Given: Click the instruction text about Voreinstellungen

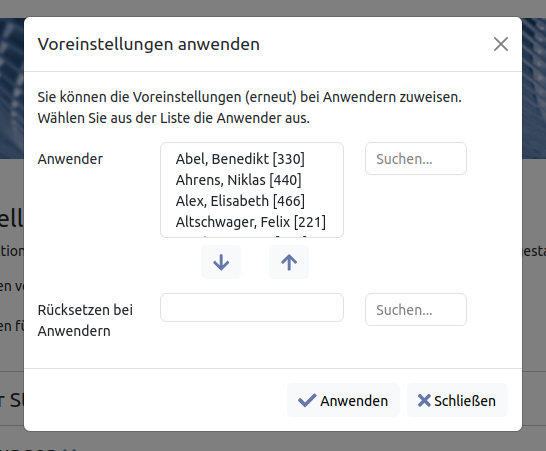Looking at the screenshot, I should click(x=249, y=107).
